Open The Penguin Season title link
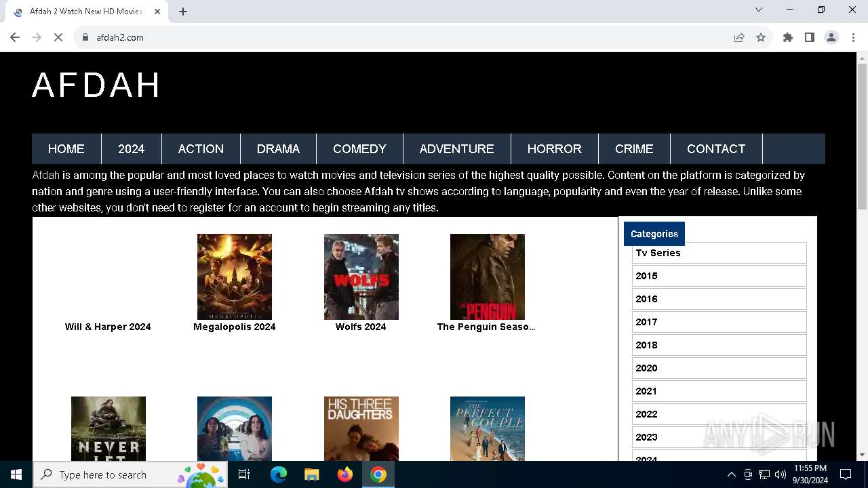Viewport: 868px width, 488px height. click(486, 327)
